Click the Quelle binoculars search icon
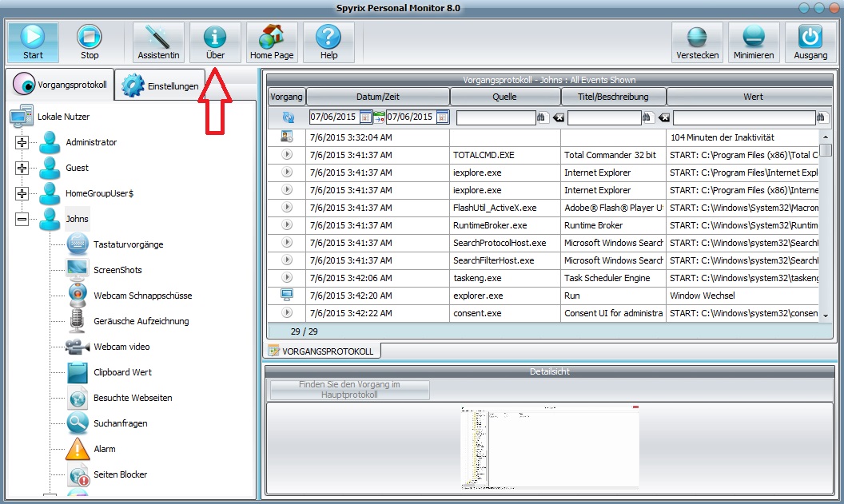This screenshot has height=504, width=844. pos(541,117)
